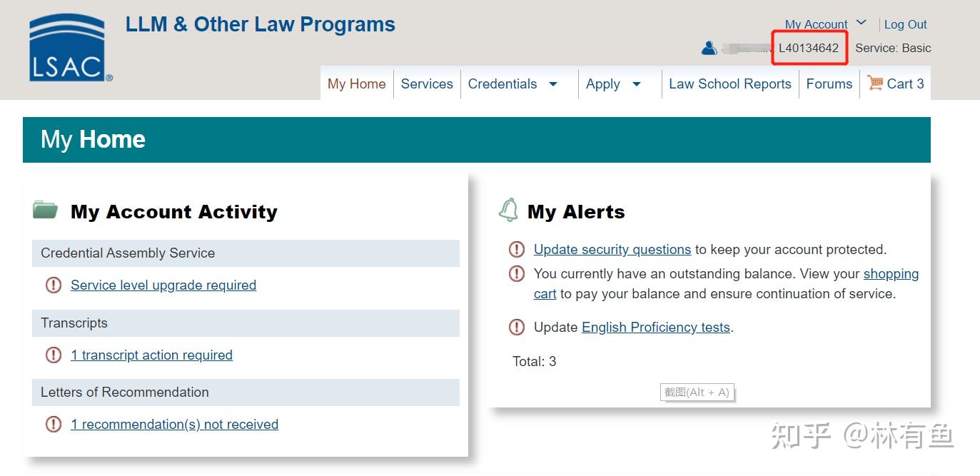
Task: Click the LSAC logo
Action: (70, 48)
